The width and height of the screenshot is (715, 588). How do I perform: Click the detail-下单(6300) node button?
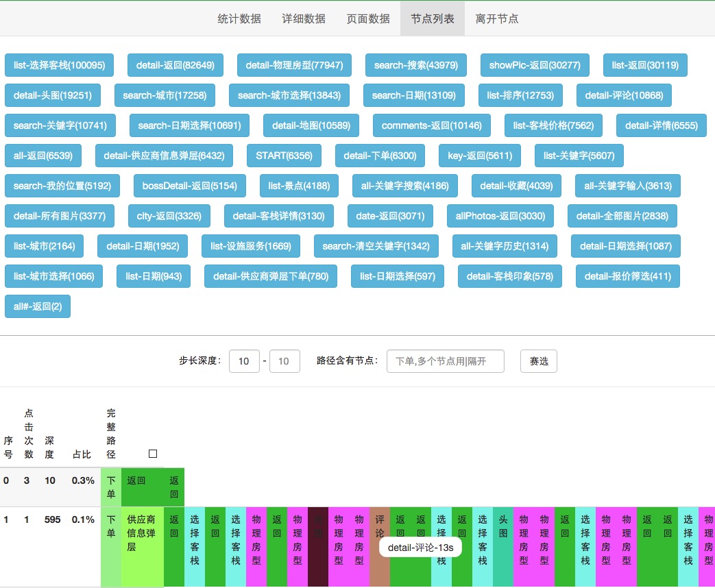coord(380,156)
